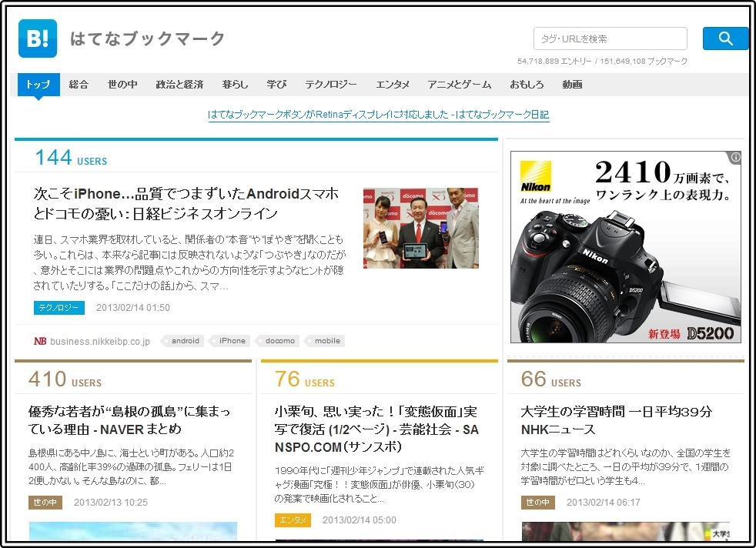
Task: Open the 総合 tab
Action: tap(79, 85)
